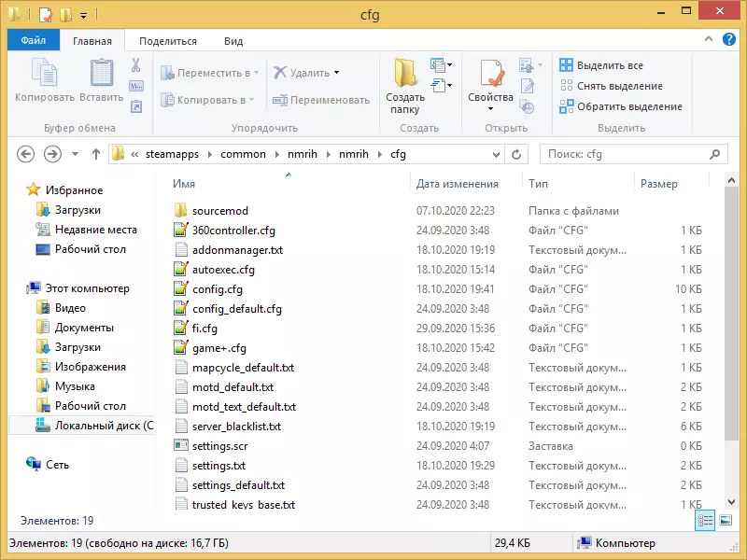Open the Delete (Удалить) dropdown arrow
This screenshot has width=747, height=560.
click(x=337, y=73)
